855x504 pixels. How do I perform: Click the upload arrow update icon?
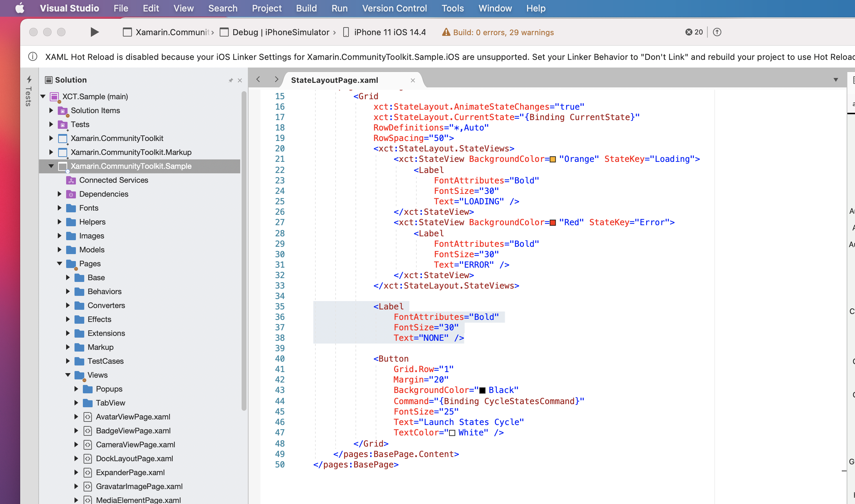pos(717,32)
